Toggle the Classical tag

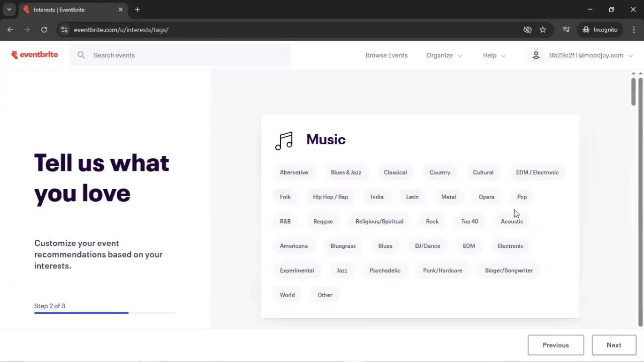pyautogui.click(x=395, y=172)
